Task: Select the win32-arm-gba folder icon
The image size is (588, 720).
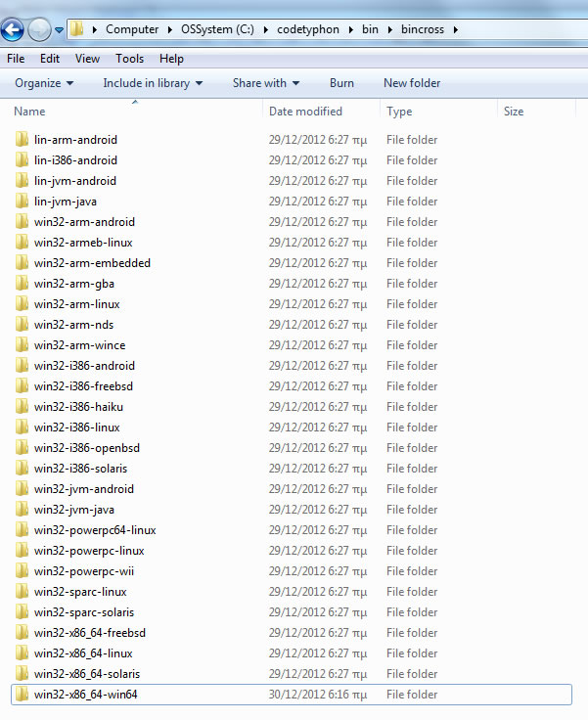Action: (22, 284)
